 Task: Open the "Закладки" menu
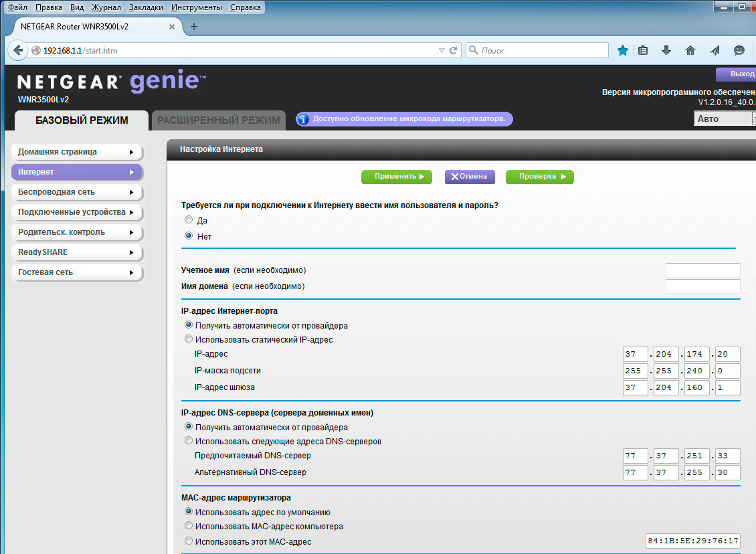[145, 7]
